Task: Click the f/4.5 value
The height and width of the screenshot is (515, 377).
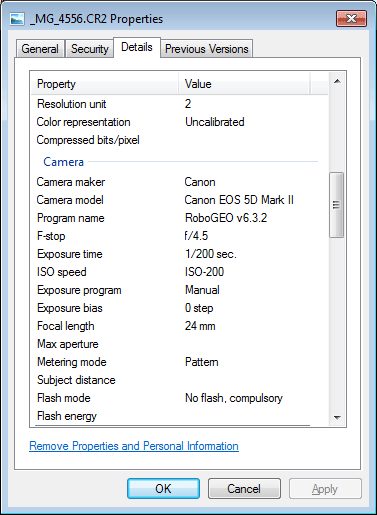Action: point(196,236)
